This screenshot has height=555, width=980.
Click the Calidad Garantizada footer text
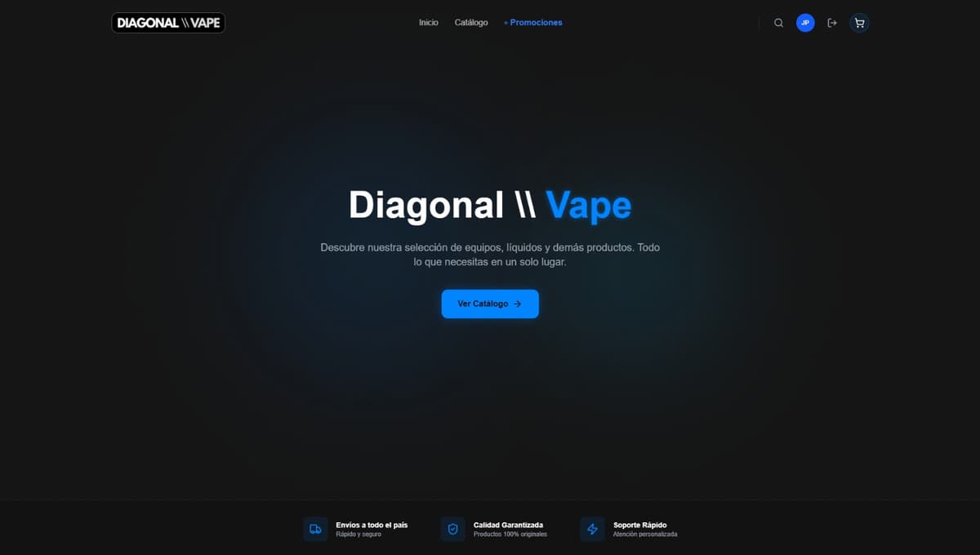(x=509, y=525)
